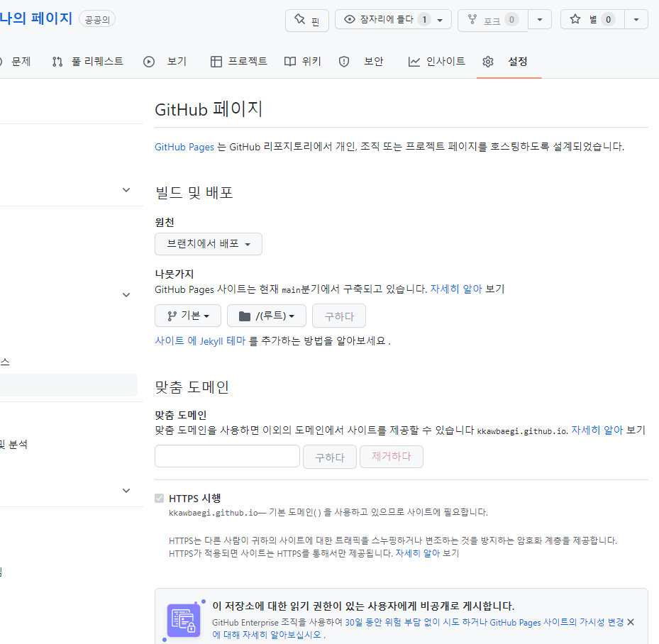Click the GitHub Pages link
This screenshot has height=644, width=659.
tap(184, 147)
